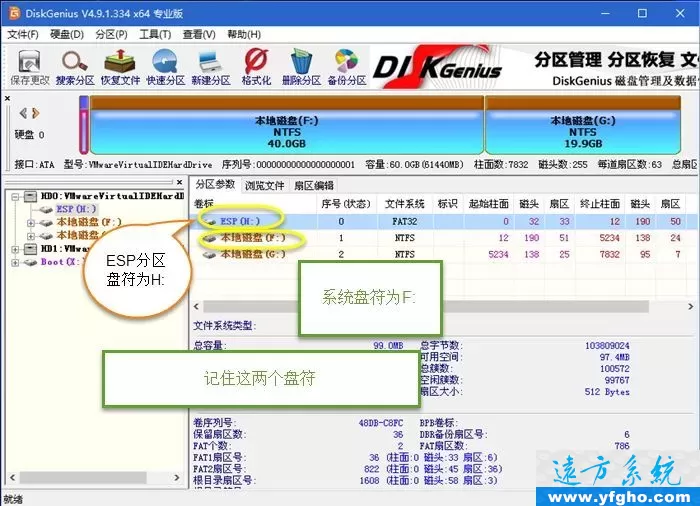Open the 帮助(H) menu

pos(244,34)
